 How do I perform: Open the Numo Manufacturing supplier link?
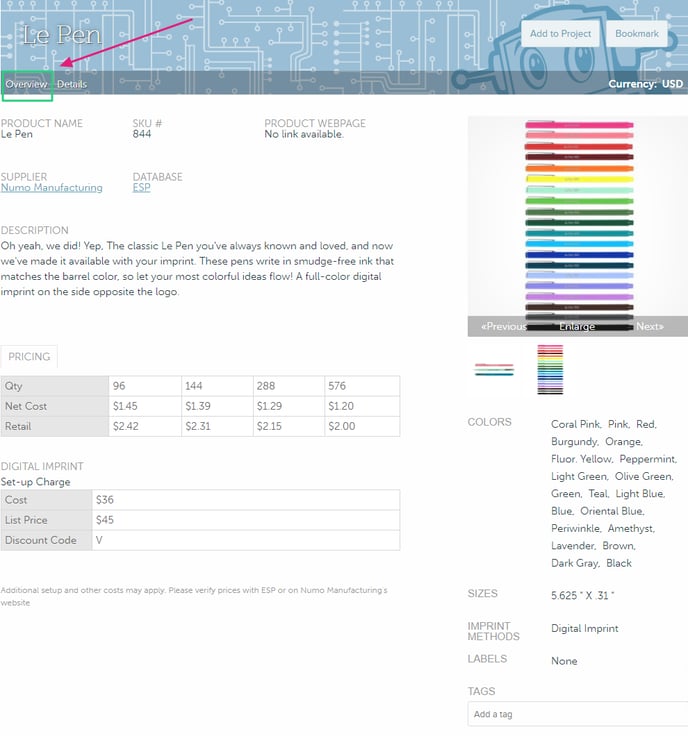click(52, 188)
